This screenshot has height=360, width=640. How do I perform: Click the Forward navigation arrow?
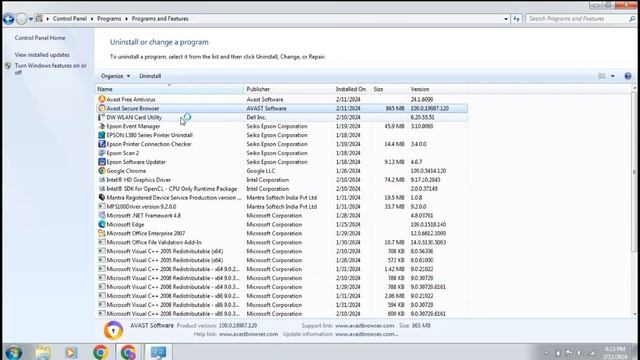[22, 19]
